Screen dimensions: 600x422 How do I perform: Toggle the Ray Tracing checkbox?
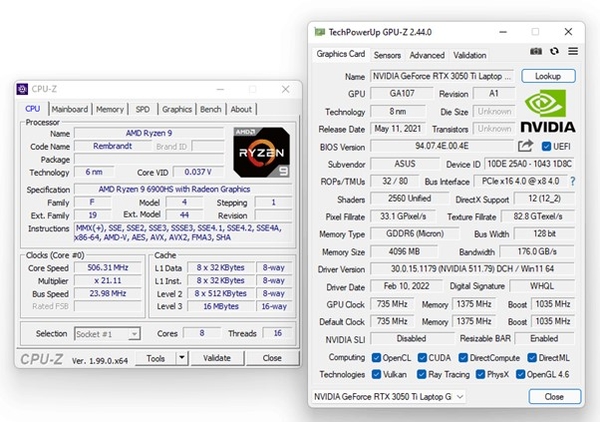[421, 373]
